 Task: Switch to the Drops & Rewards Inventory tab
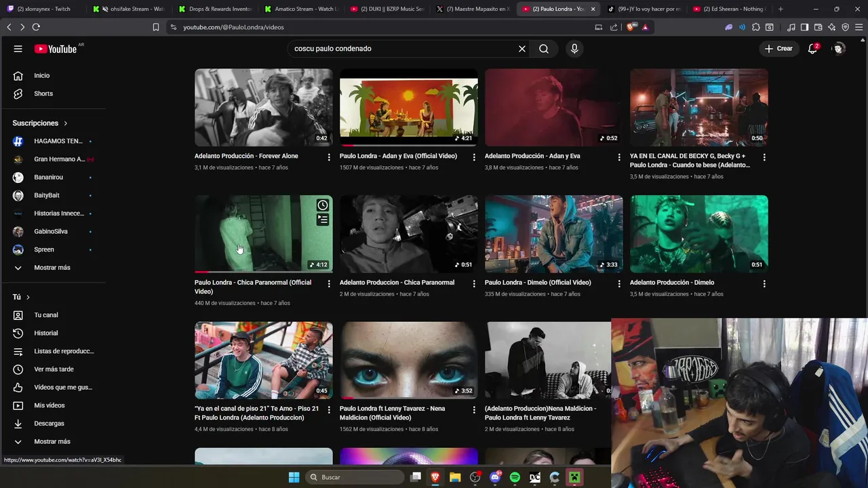coord(214,9)
